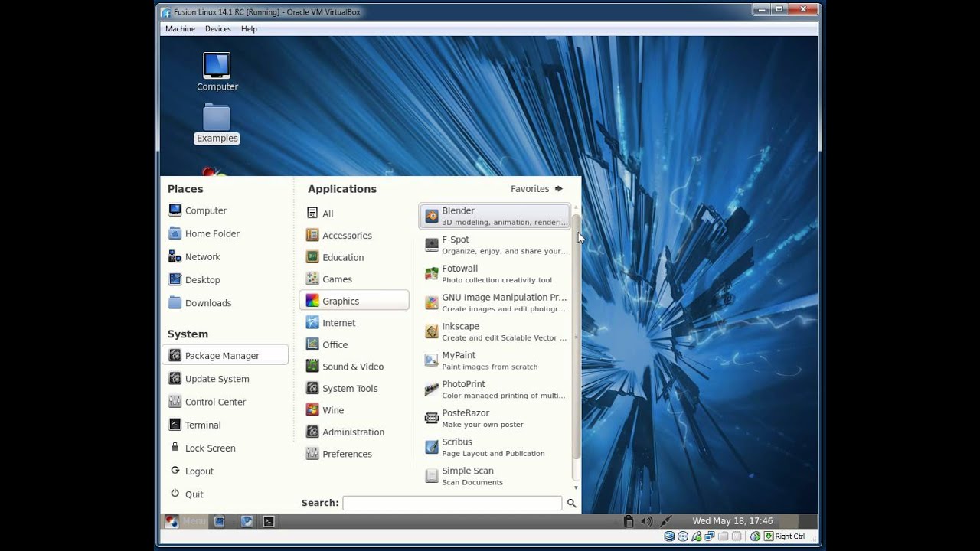Screen dimensions: 980x551
Task: Open Home Folder from Places
Action: click(225, 233)
